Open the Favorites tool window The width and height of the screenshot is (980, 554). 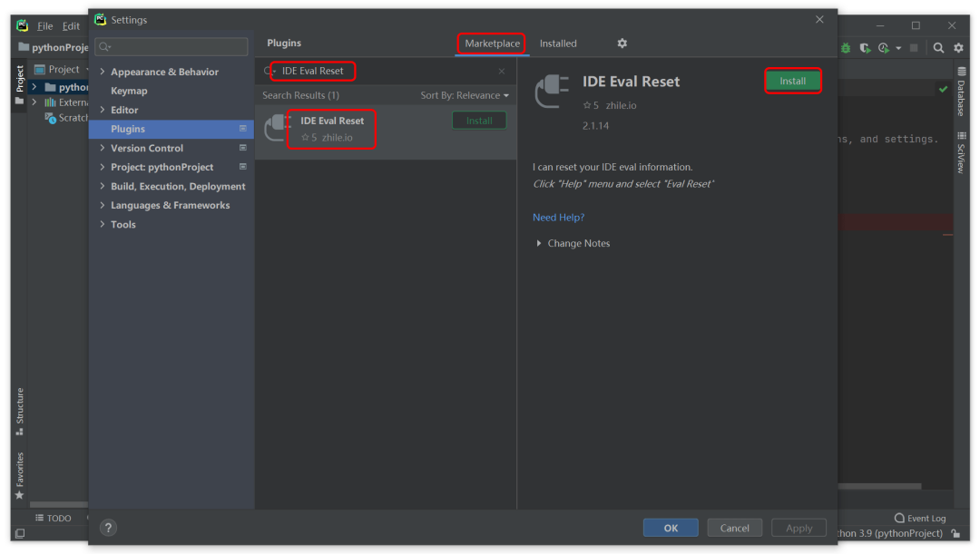19,475
